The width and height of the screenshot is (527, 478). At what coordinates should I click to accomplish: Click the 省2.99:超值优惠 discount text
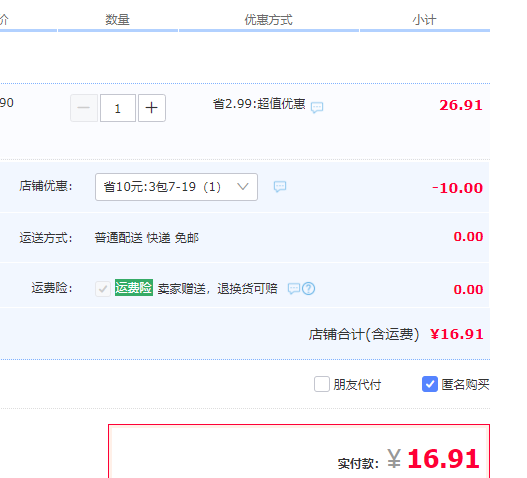(259, 104)
